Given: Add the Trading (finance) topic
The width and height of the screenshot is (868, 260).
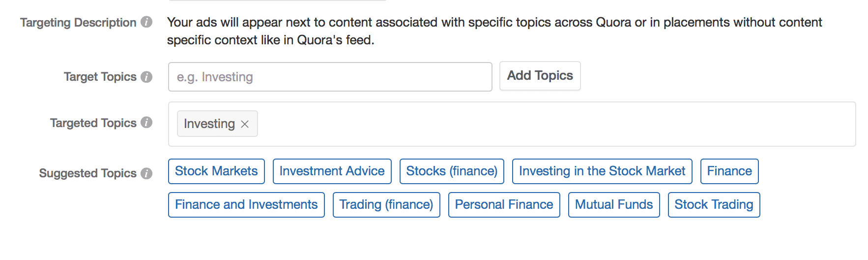Looking at the screenshot, I should (x=386, y=205).
